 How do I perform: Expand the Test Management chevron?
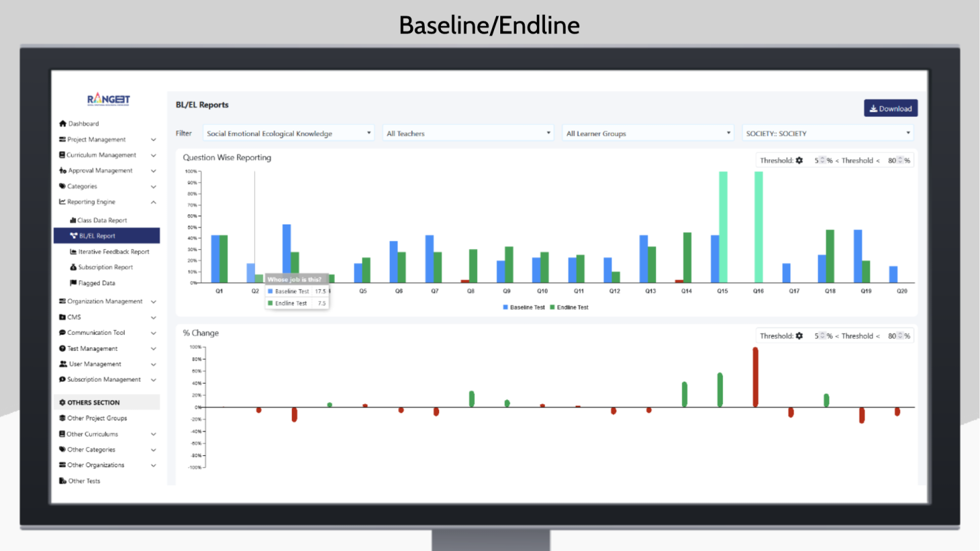click(x=153, y=348)
